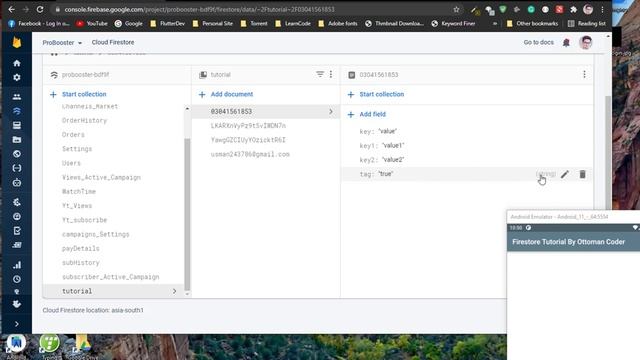Click the key2 field value2

click(393, 160)
